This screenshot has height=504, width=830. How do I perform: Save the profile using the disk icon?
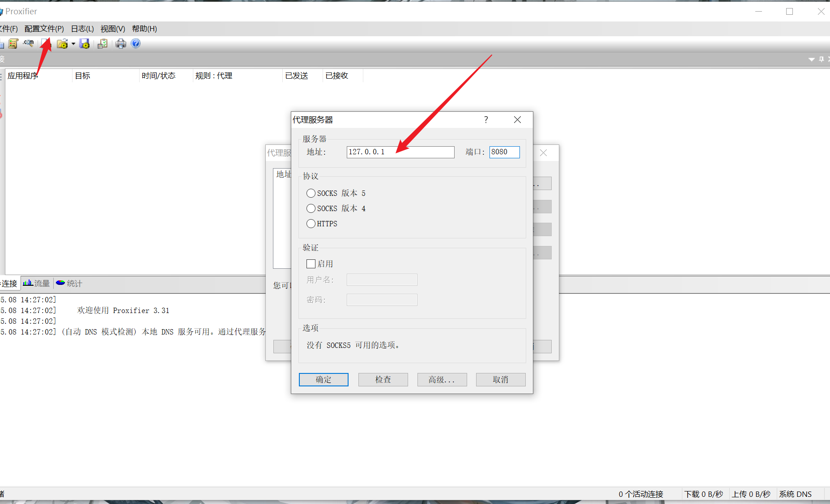point(85,43)
